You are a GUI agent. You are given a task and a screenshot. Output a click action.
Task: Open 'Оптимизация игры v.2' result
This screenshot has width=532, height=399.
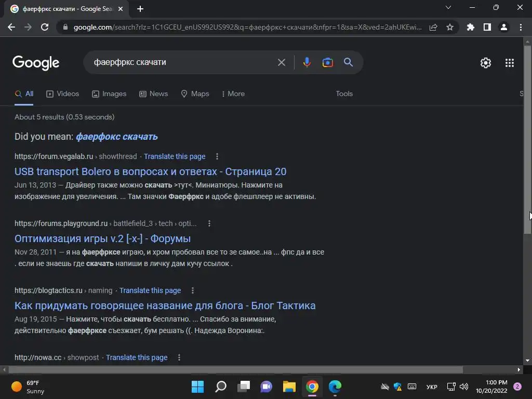click(102, 238)
